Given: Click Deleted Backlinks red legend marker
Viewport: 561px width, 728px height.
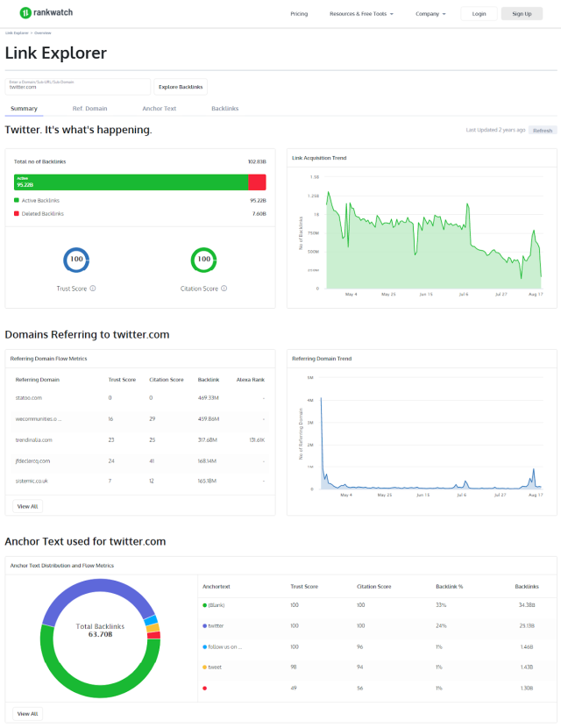Looking at the screenshot, I should pyautogui.click(x=17, y=213).
